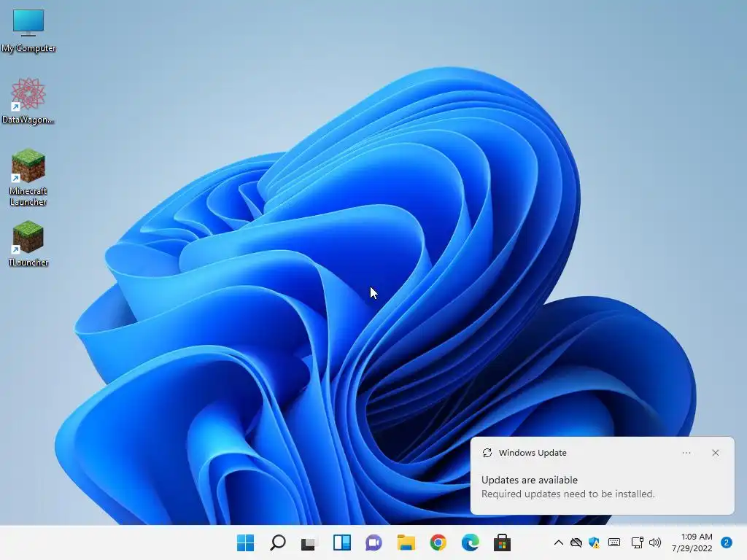Select the DataWagon desktop shortcut
747x560 pixels.
click(x=28, y=101)
